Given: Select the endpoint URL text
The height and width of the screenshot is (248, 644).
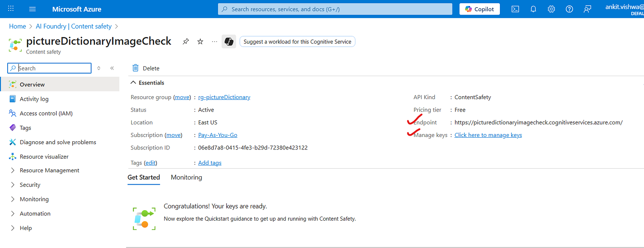Looking at the screenshot, I should [539, 122].
